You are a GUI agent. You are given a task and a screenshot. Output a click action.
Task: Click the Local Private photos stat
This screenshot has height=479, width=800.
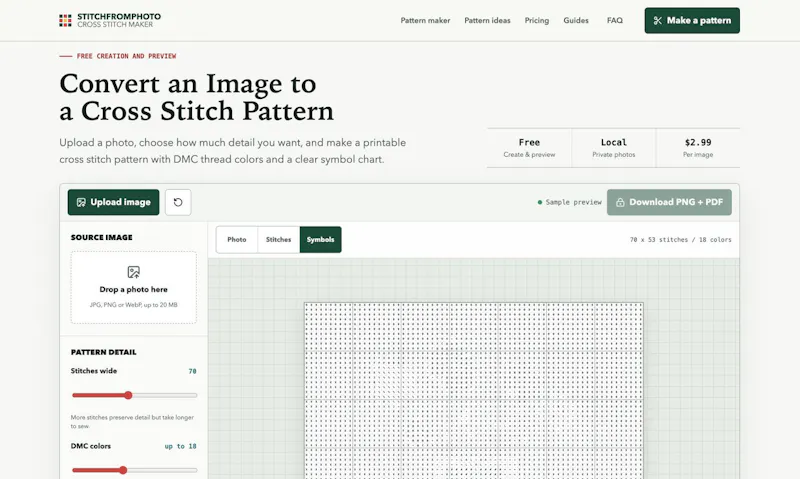coord(614,147)
